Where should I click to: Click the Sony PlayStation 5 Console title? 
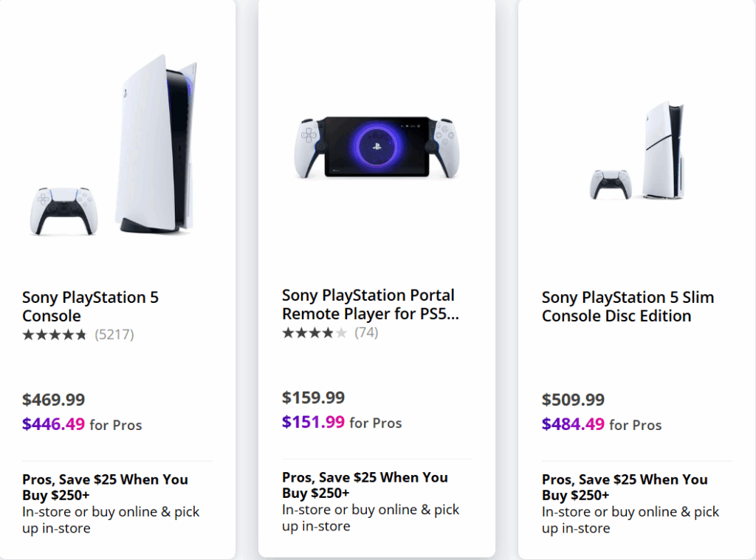point(90,307)
